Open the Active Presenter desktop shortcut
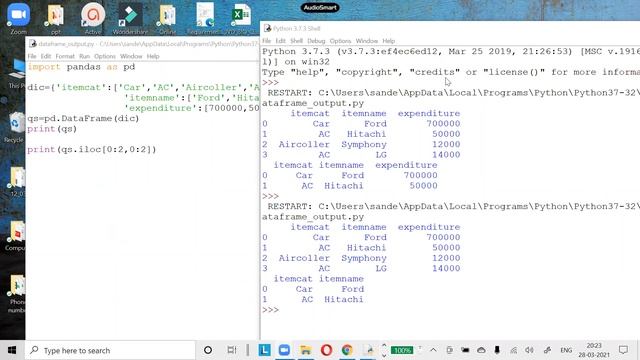 tap(93, 18)
